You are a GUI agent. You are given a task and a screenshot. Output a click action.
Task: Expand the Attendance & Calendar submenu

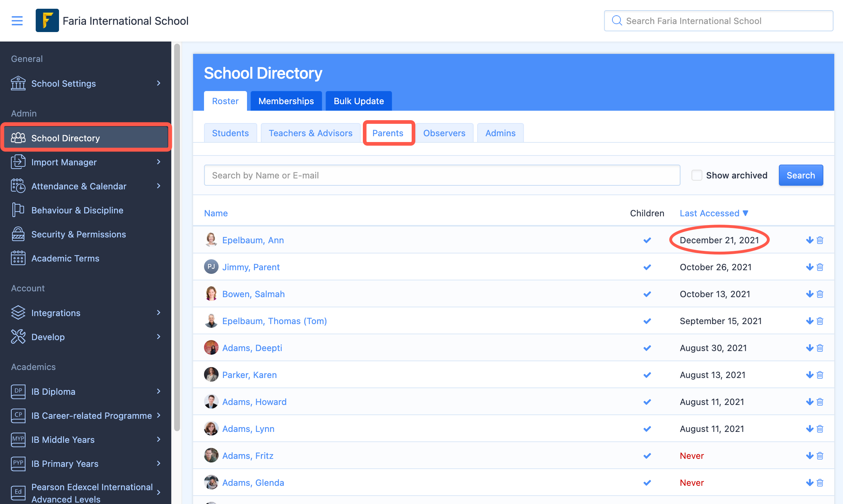[x=158, y=186]
